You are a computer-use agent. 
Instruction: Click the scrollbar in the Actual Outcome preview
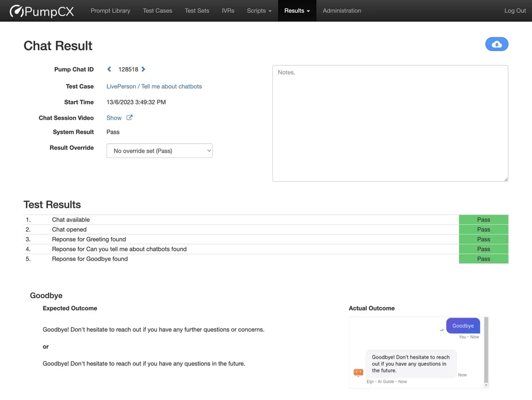point(486,349)
